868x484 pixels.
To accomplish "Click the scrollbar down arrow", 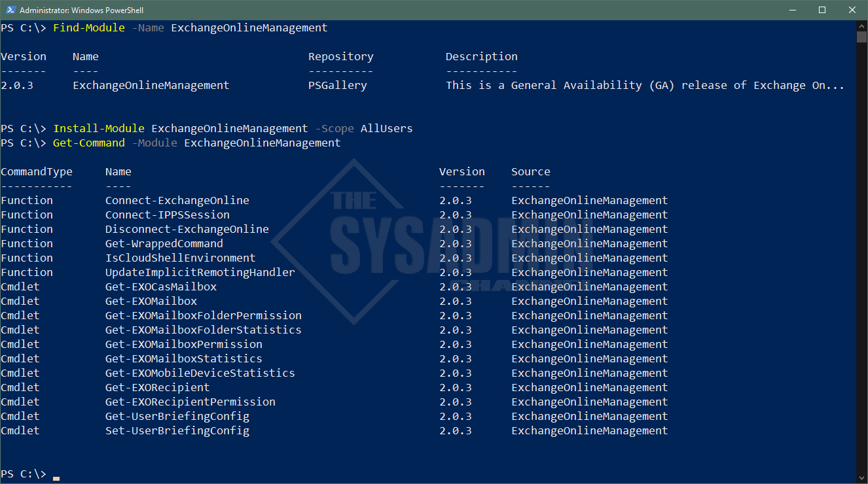I will tap(861, 477).
